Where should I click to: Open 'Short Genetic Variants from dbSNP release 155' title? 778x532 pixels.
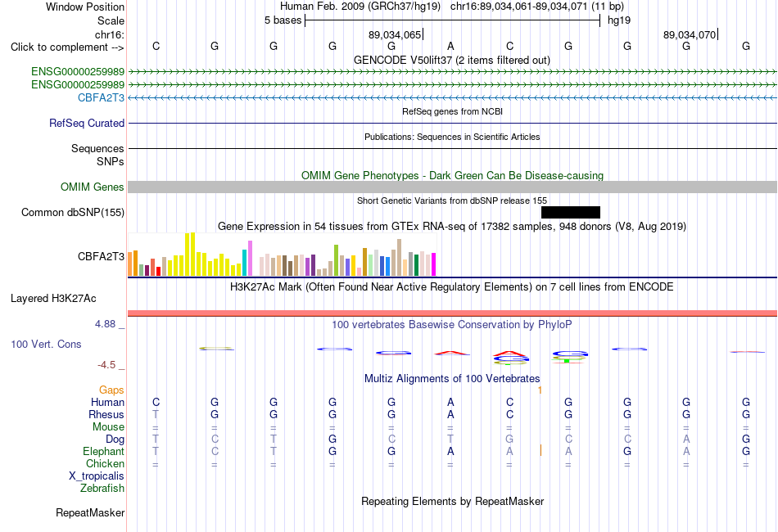(x=452, y=201)
